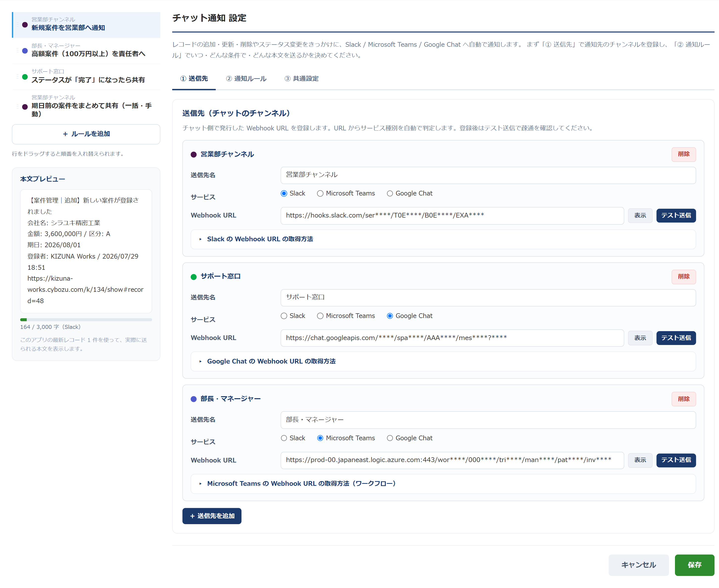Select Slack radio for 営業部チャンネル

click(x=284, y=194)
